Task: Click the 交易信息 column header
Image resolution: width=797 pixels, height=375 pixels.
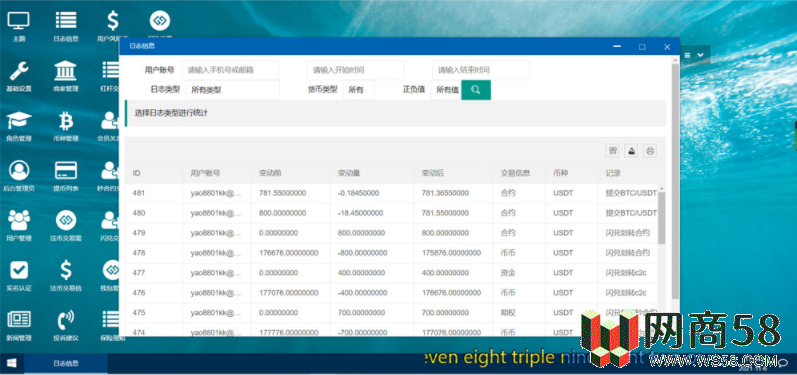Action: tap(519, 173)
